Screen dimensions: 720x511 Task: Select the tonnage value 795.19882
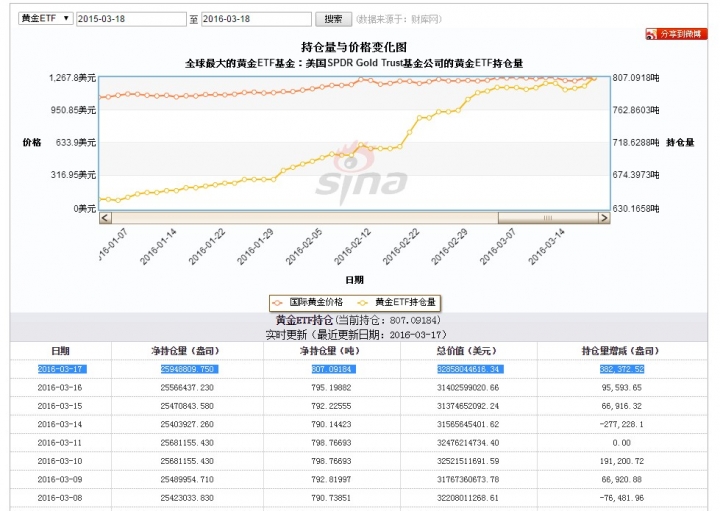[x=331, y=387]
